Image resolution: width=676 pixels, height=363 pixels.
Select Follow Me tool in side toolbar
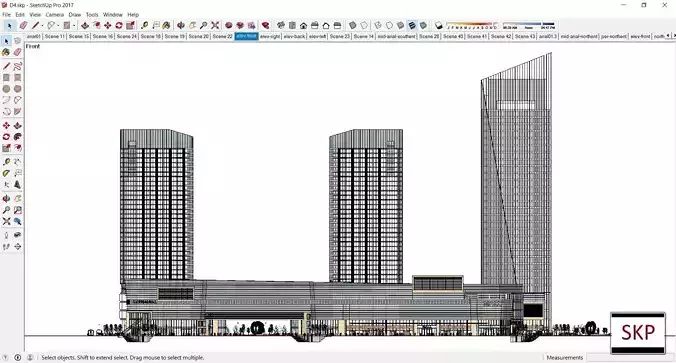(x=17, y=137)
